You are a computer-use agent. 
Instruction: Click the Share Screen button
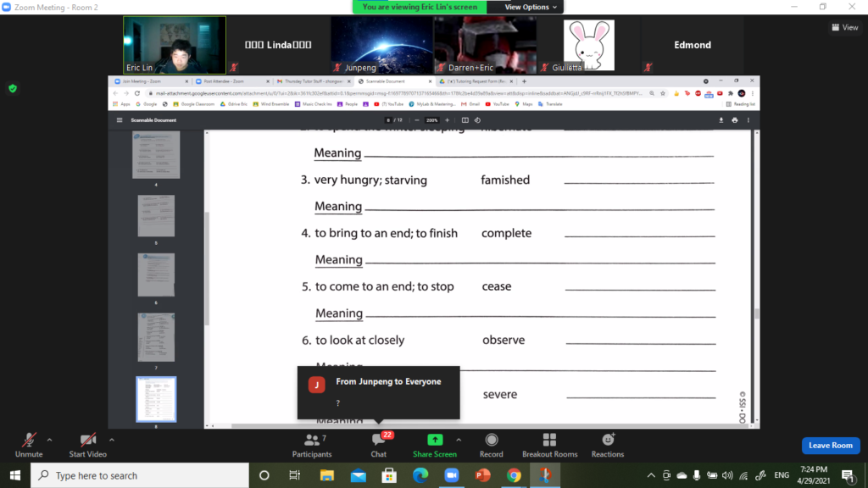(435, 445)
